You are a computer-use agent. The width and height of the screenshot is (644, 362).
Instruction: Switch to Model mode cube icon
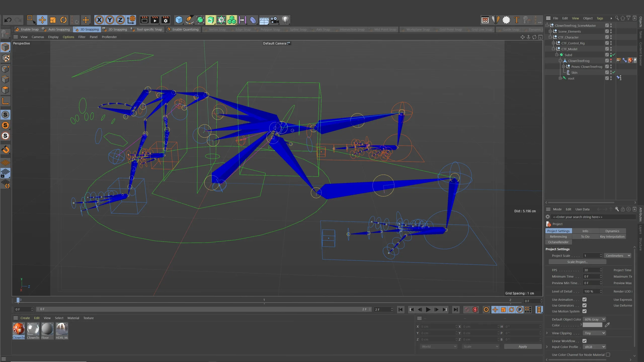[x=6, y=48]
